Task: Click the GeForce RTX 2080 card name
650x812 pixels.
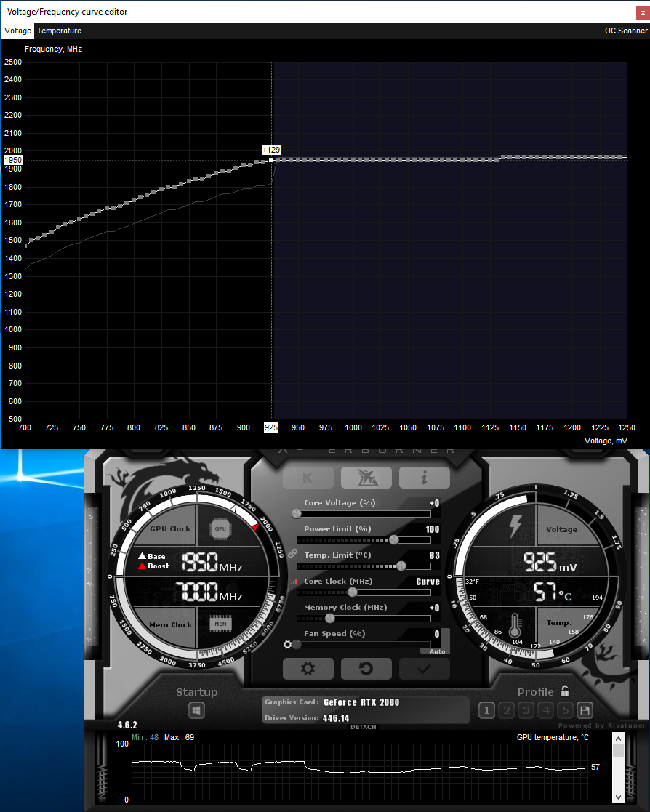Action: [x=361, y=702]
